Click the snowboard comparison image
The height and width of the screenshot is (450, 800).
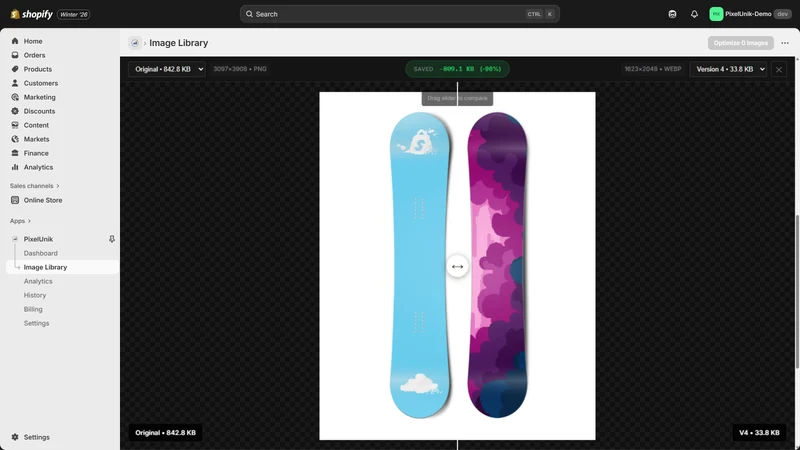[457, 266]
